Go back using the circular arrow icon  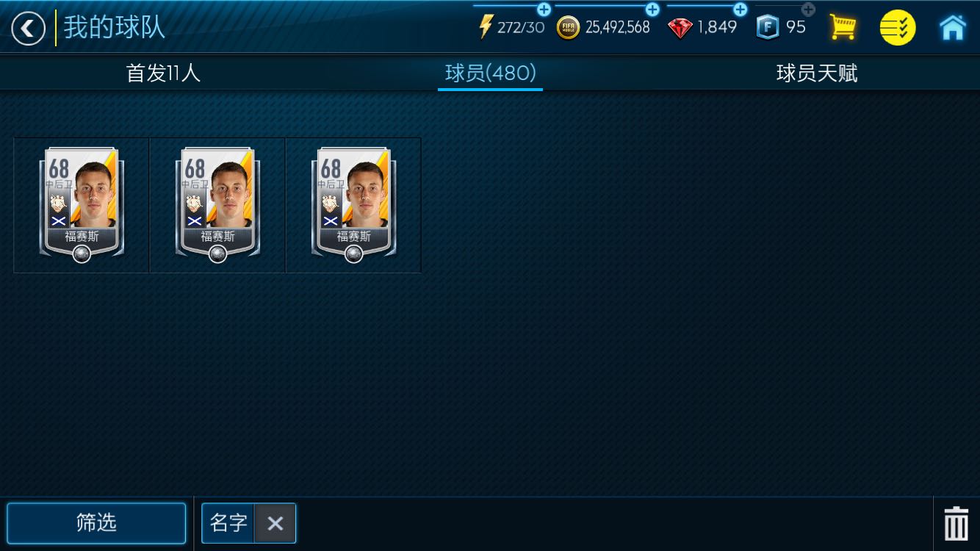click(x=28, y=29)
